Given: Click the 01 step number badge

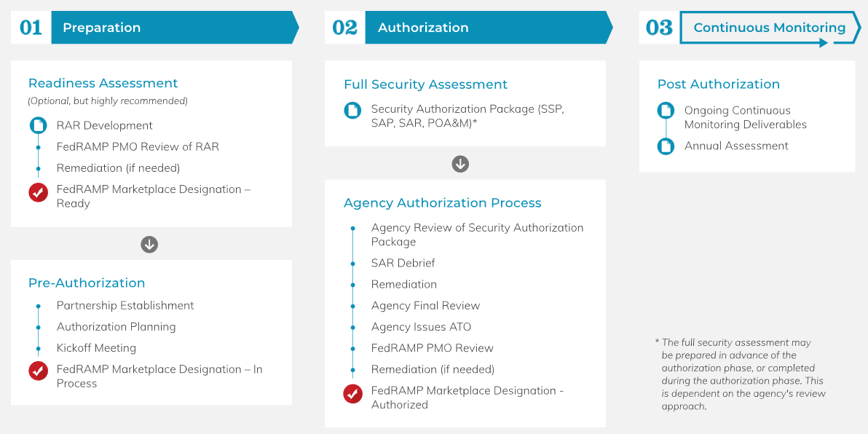Looking at the screenshot, I should point(31,28).
